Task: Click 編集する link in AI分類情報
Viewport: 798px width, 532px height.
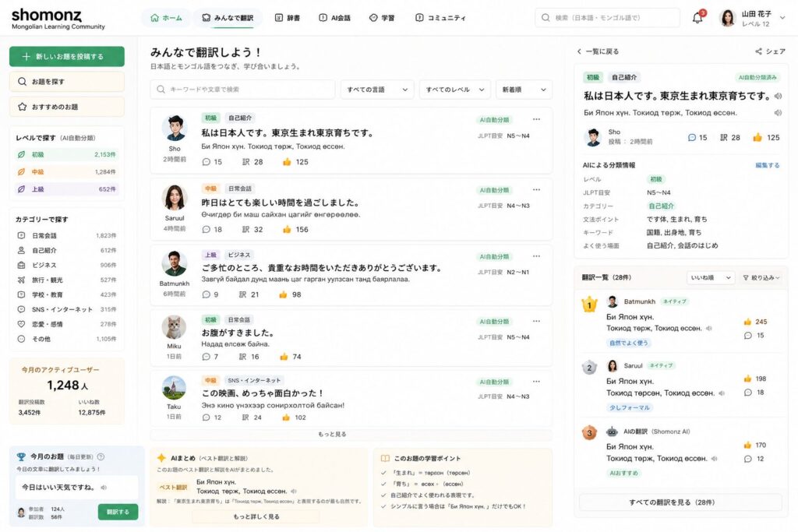Action: click(767, 165)
